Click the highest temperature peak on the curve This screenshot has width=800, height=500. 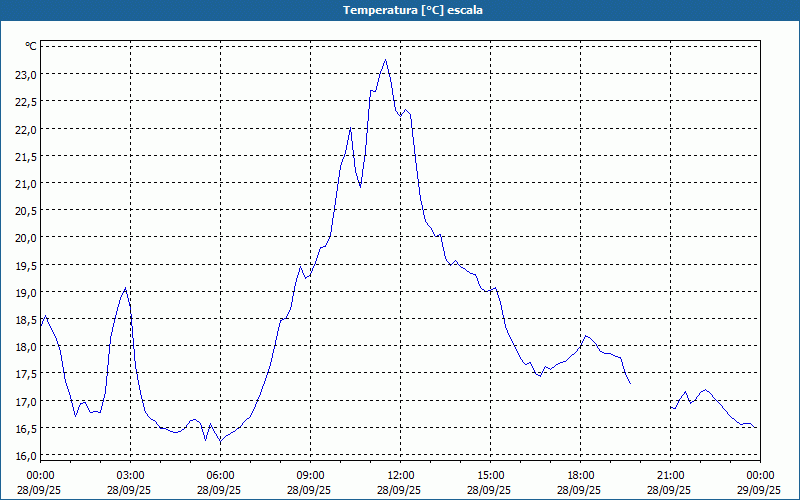pyautogui.click(x=385, y=60)
